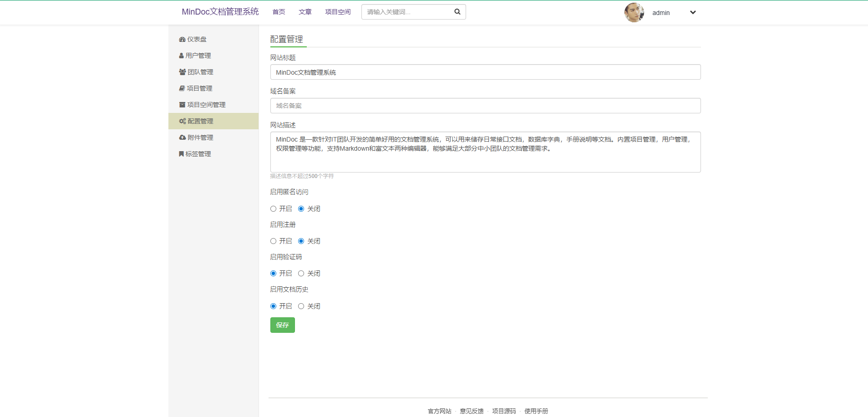Click the attachment management cloud icon
The width and height of the screenshot is (868, 417).
tap(182, 138)
